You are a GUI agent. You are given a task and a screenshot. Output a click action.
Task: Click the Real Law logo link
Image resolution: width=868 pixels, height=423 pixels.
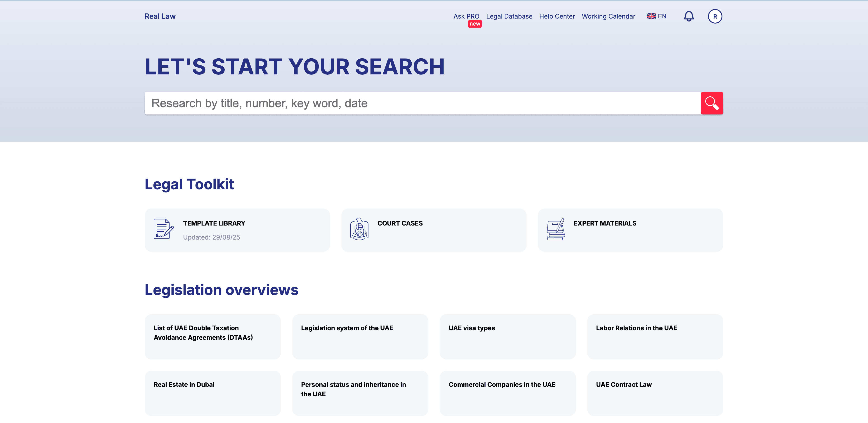160,16
